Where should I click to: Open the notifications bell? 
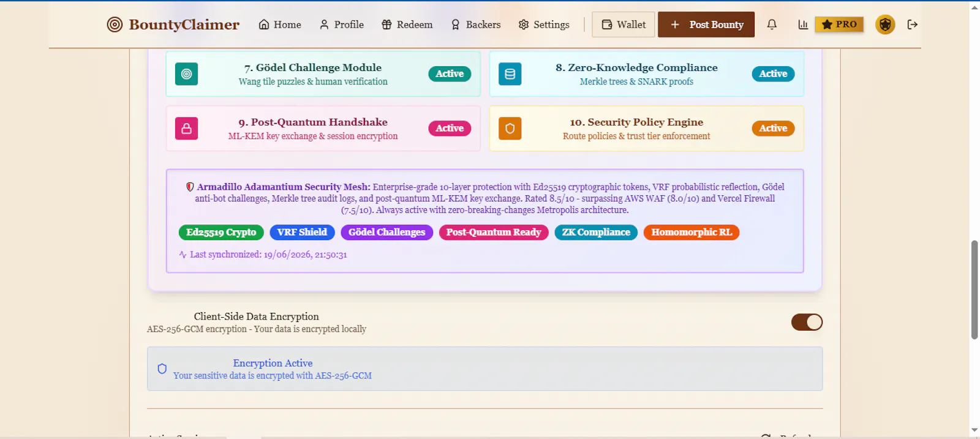[x=772, y=24]
